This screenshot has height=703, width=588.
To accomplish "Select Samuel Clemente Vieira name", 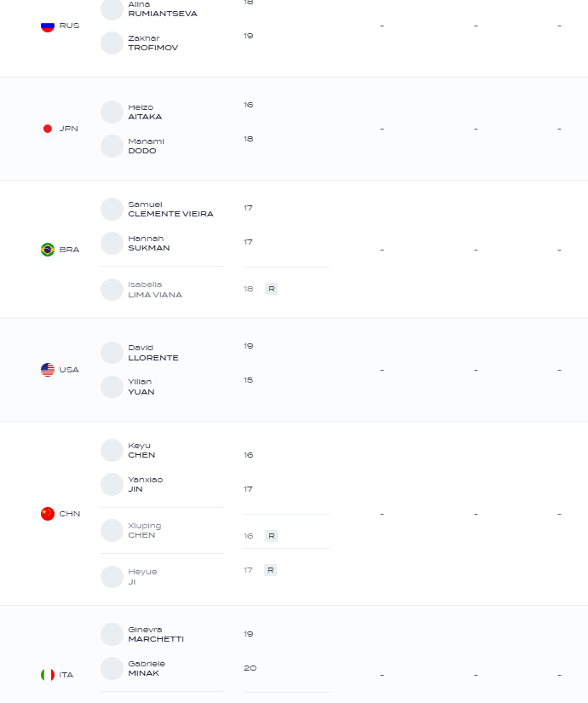I will 171,210.
